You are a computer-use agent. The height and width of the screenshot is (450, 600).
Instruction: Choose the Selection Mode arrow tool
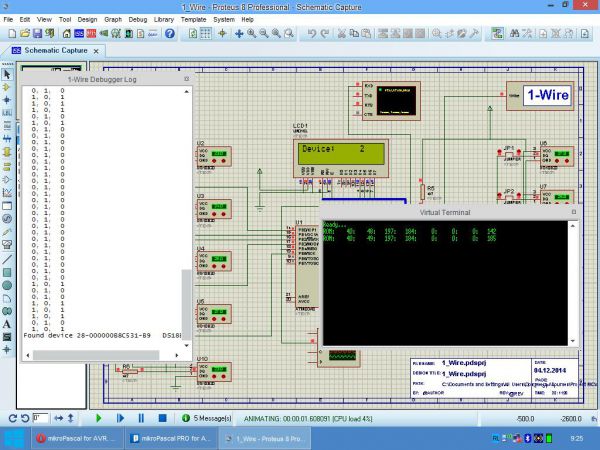[7, 75]
